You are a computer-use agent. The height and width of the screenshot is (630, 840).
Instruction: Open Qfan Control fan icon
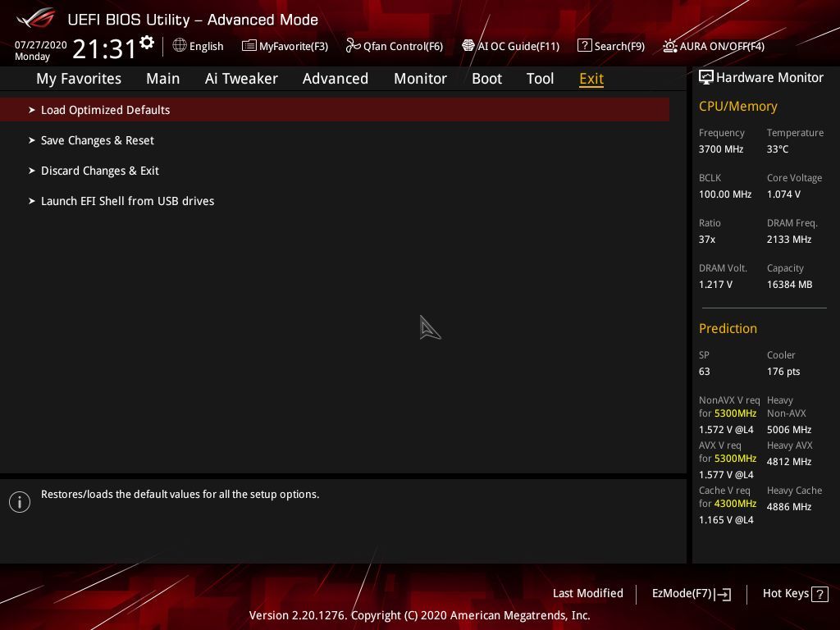pos(353,46)
